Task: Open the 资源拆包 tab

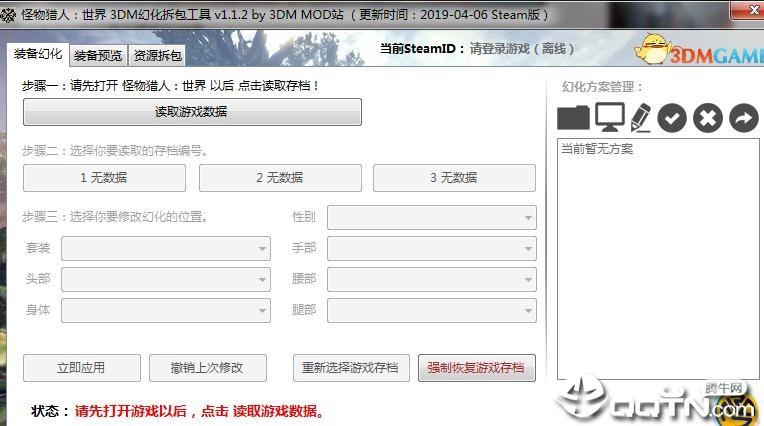Action: coord(157,56)
